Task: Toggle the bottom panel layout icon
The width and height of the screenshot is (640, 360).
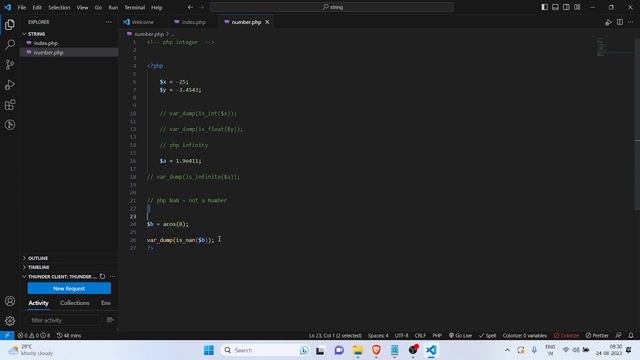Action: (x=556, y=7)
